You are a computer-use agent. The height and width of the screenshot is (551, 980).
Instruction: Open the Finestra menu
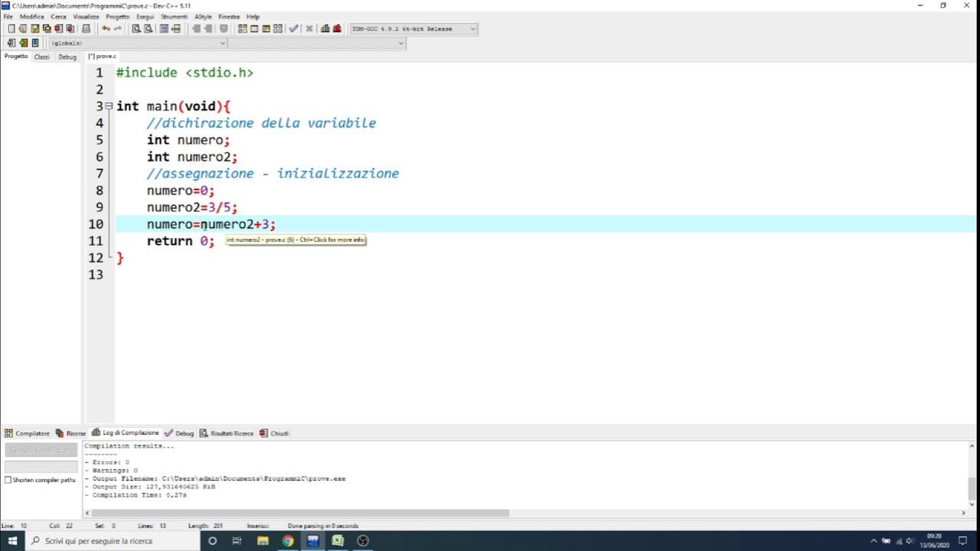[x=228, y=17]
